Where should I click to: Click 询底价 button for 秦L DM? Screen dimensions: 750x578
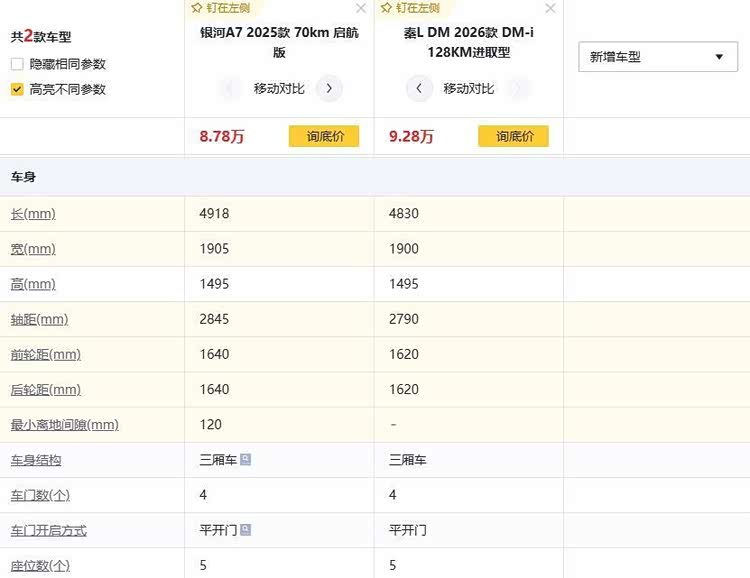[x=513, y=137]
